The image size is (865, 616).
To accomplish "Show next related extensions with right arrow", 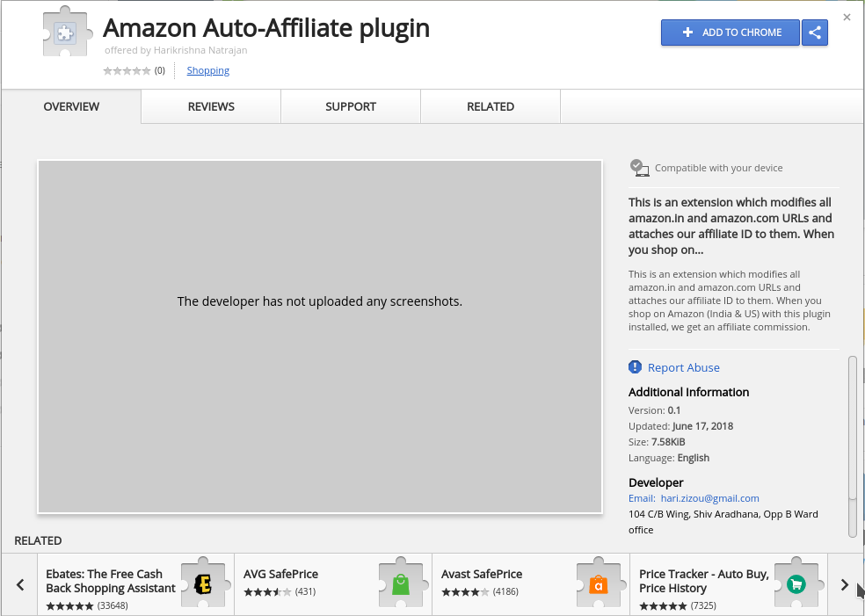I will click(845, 584).
